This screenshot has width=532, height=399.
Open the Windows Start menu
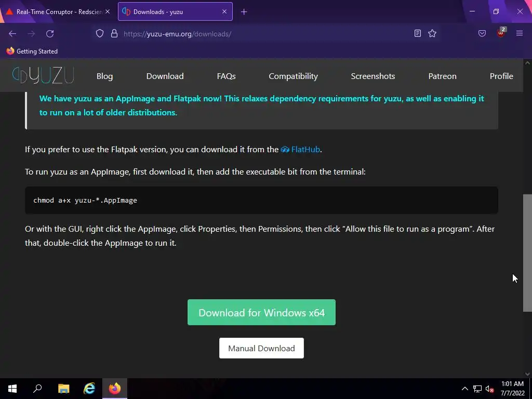(x=12, y=389)
